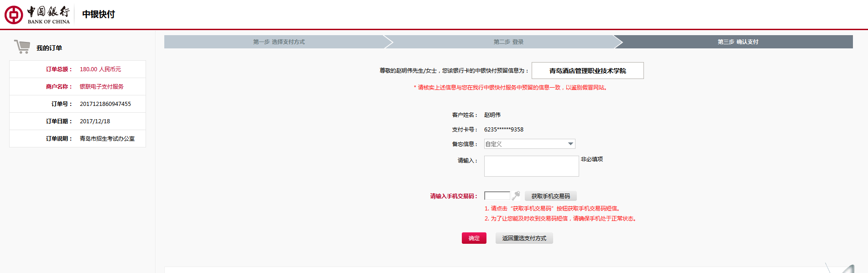The height and width of the screenshot is (273, 868).
Task: Click hint line 1 about 获取手机交易码短信
Action: [x=552, y=209]
